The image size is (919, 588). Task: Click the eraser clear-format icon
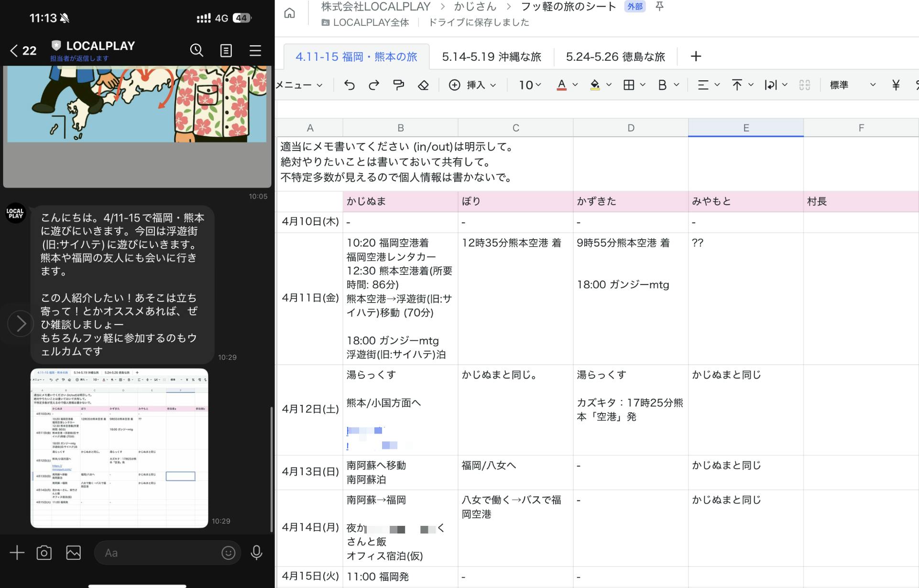tap(423, 85)
